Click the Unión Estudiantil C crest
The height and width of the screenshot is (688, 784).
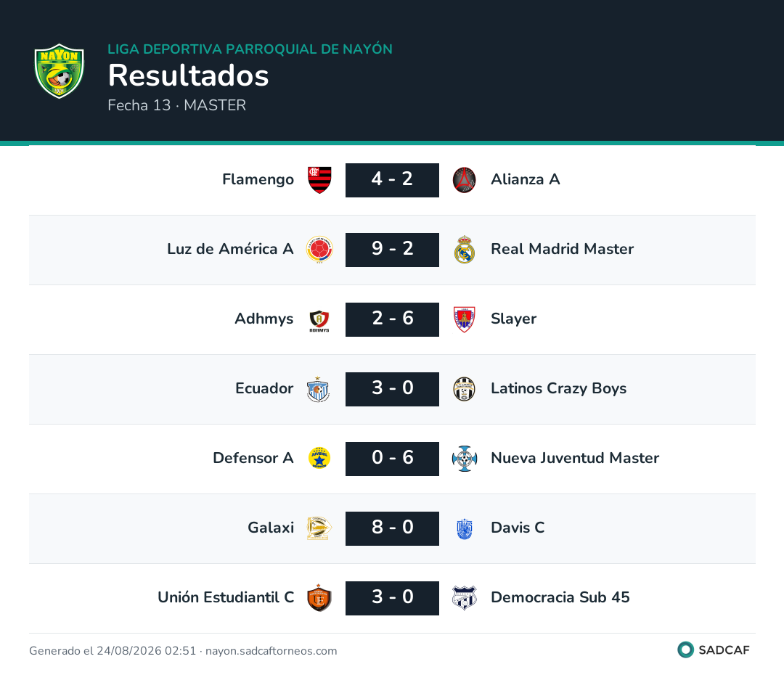click(x=319, y=598)
